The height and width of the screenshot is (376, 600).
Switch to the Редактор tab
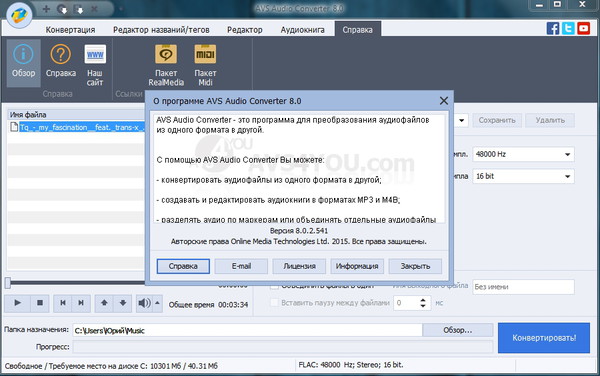(x=245, y=30)
